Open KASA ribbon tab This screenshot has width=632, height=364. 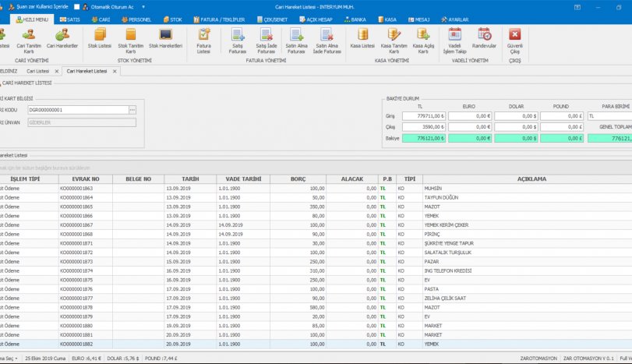tap(387, 19)
